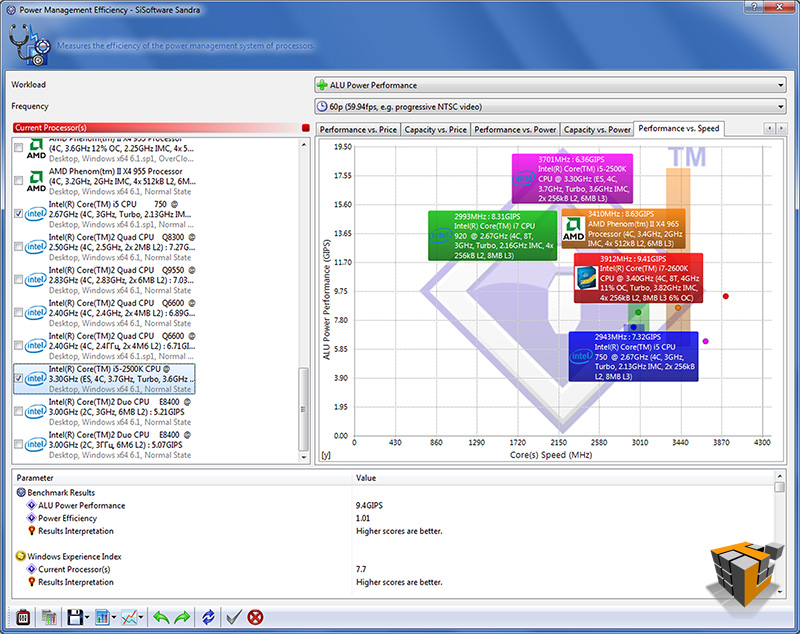
Task: Click the processor list scroll up arrow
Action: tap(304, 145)
